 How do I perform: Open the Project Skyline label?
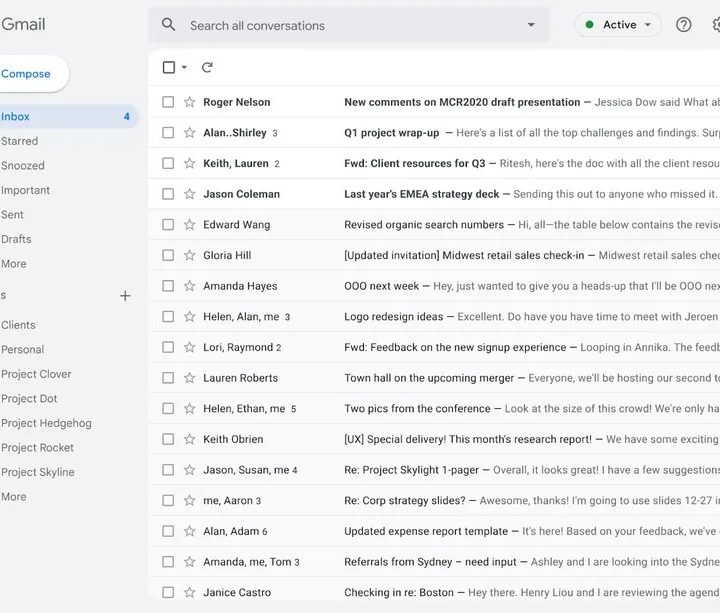tap(37, 472)
